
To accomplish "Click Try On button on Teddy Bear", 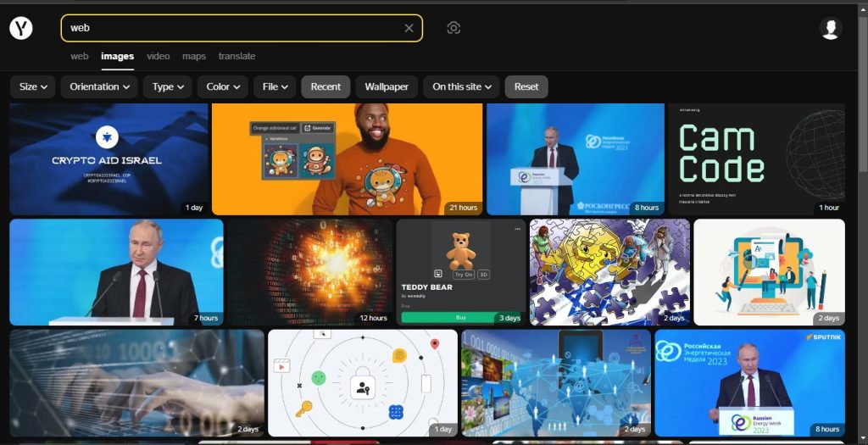I will pyautogui.click(x=464, y=275).
